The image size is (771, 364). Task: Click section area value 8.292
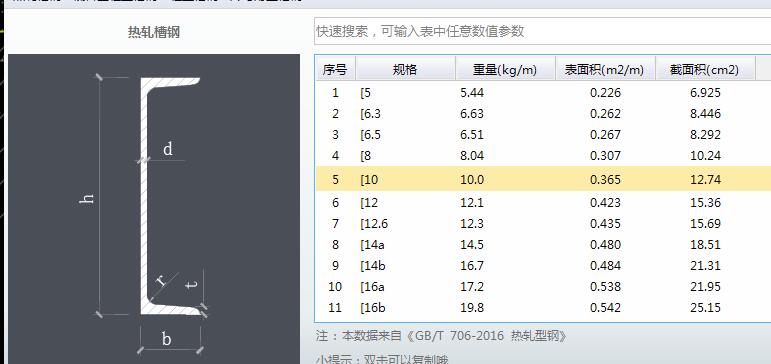705,135
